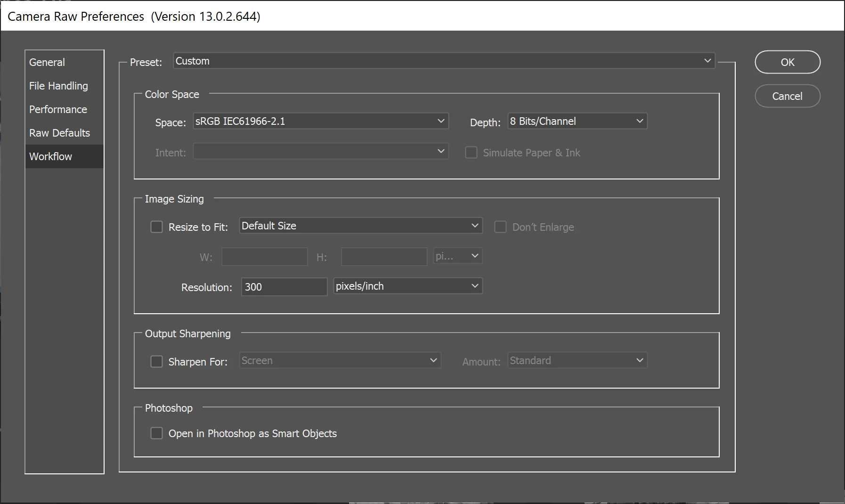
Task: Open the Amount Standard dropdown
Action: (577, 360)
